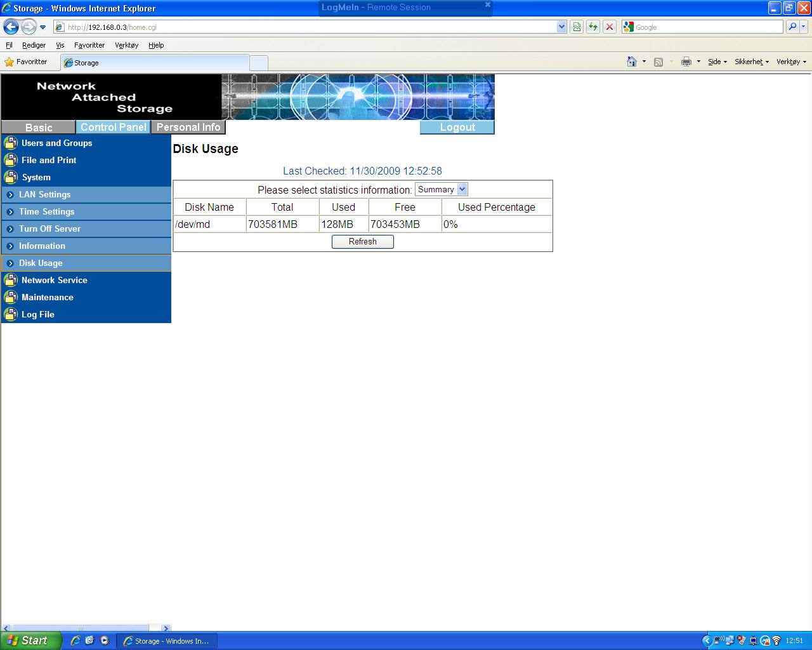Screen dimensions: 812x650
Task: Open the Hjelp menu
Action: pos(156,45)
